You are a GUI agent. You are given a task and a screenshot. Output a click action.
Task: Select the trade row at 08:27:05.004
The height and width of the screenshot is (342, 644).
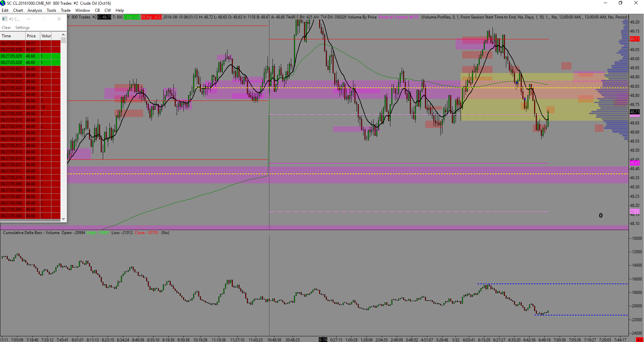coord(30,216)
